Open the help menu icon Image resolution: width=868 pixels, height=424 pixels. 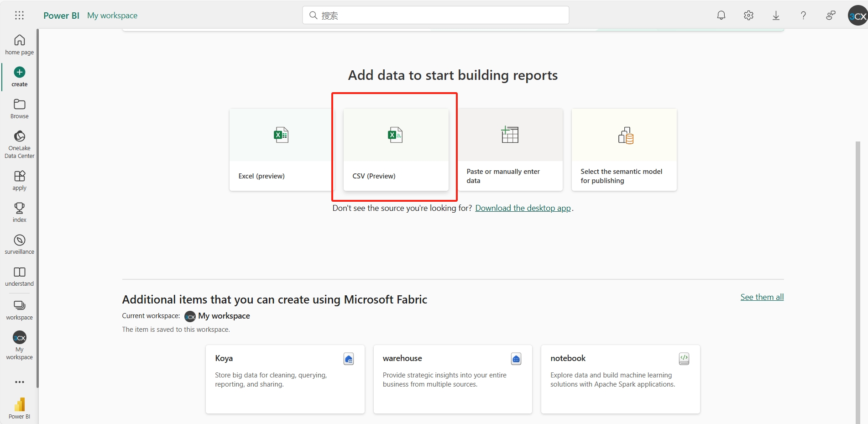click(x=803, y=15)
